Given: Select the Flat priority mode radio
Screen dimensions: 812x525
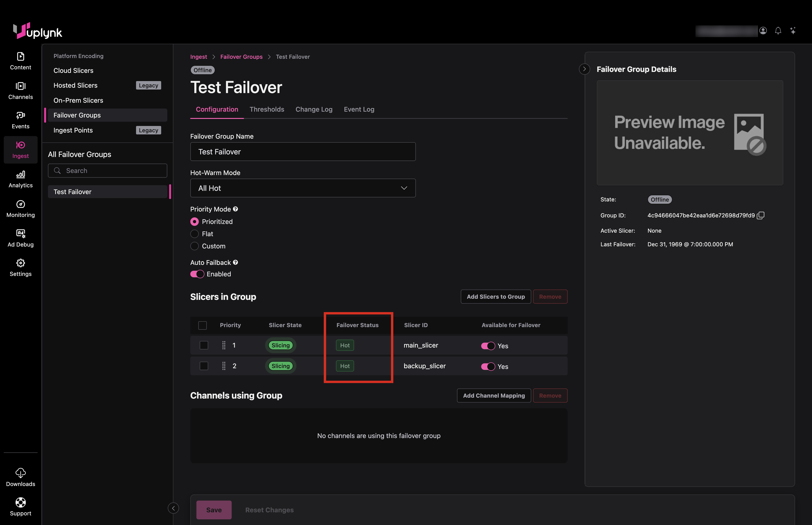Looking at the screenshot, I should [x=194, y=234].
